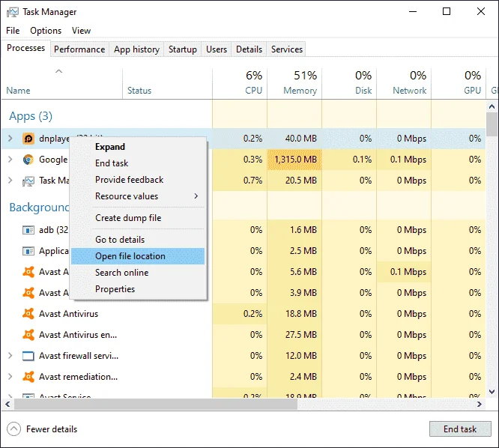Choose End task from the context menu
Image resolution: width=499 pixels, height=448 pixels.
point(138,163)
